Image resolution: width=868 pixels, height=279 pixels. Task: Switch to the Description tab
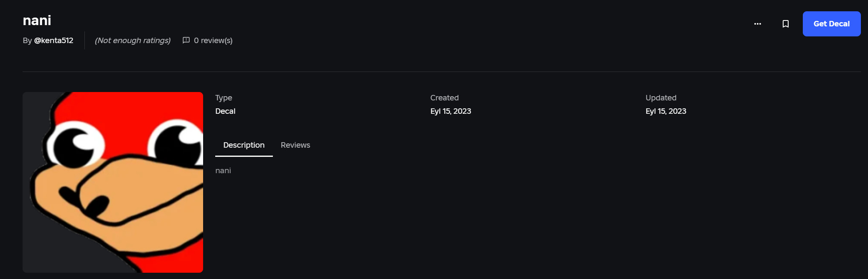[x=244, y=145]
